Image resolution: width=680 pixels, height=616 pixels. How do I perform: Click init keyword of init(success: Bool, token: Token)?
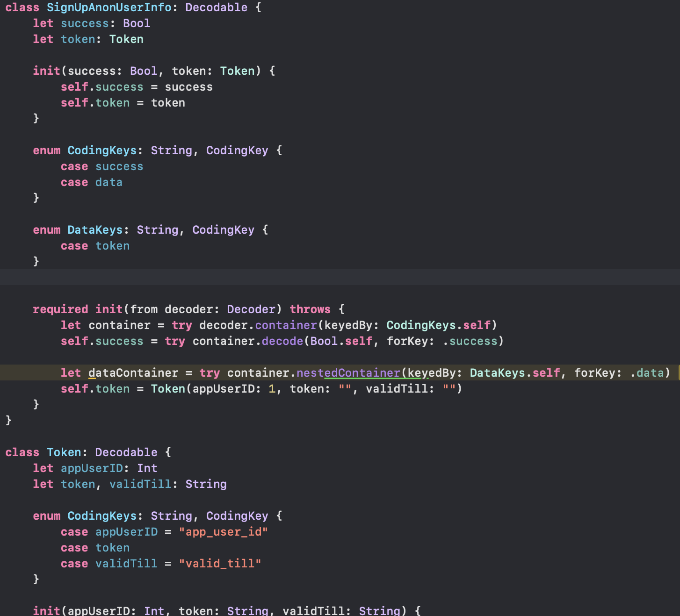[x=47, y=71]
